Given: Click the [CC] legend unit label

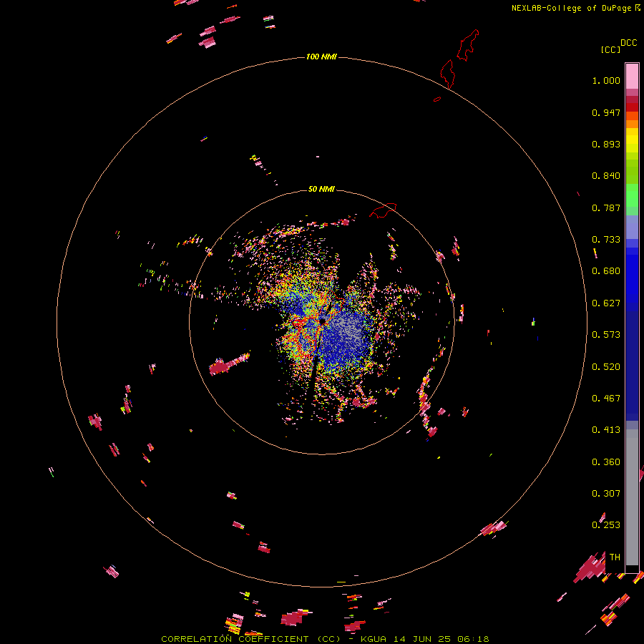Looking at the screenshot, I should tap(610, 49).
